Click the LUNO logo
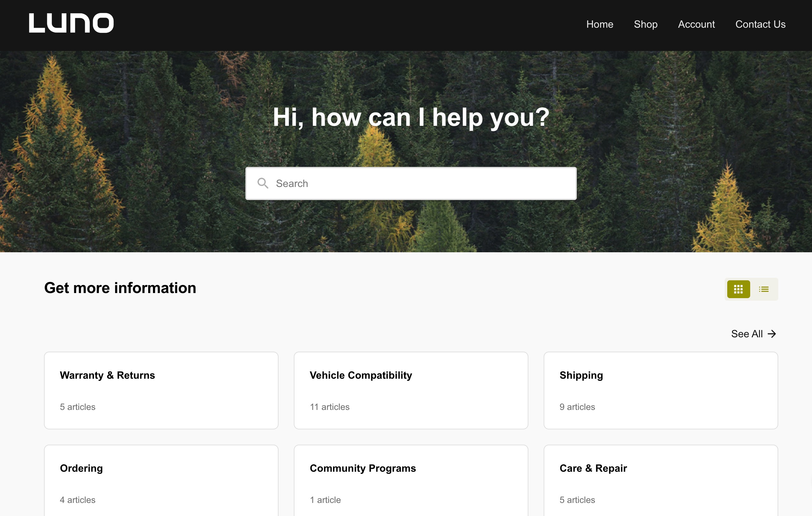This screenshot has width=812, height=516. pos(71,23)
